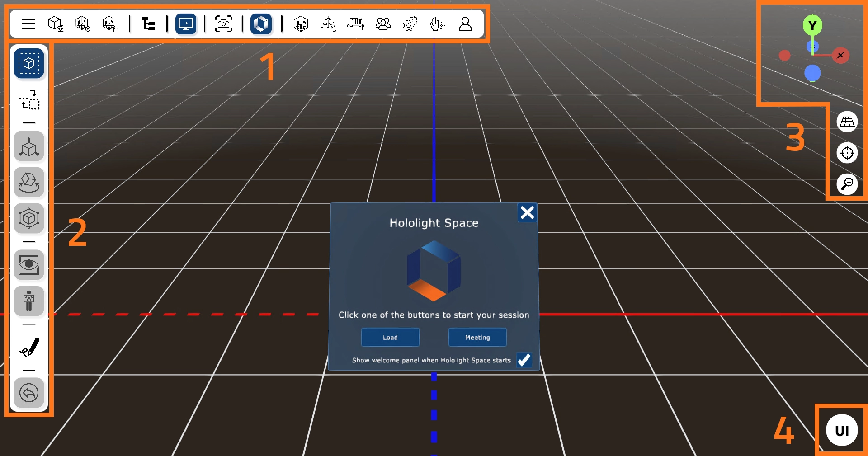Close the Hololight Space welcome panel
Image resolution: width=868 pixels, height=456 pixels.
pyautogui.click(x=527, y=212)
